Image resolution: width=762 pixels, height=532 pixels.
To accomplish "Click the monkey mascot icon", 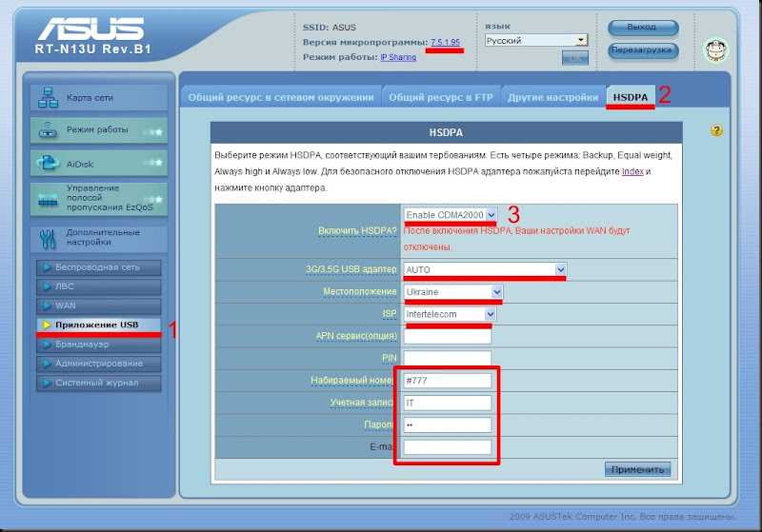I will 716,50.
